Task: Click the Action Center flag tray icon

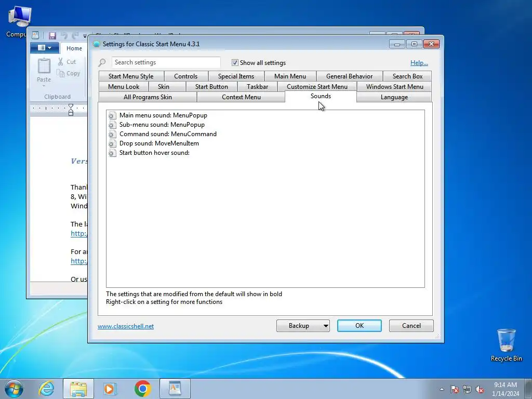Action: [455, 389]
